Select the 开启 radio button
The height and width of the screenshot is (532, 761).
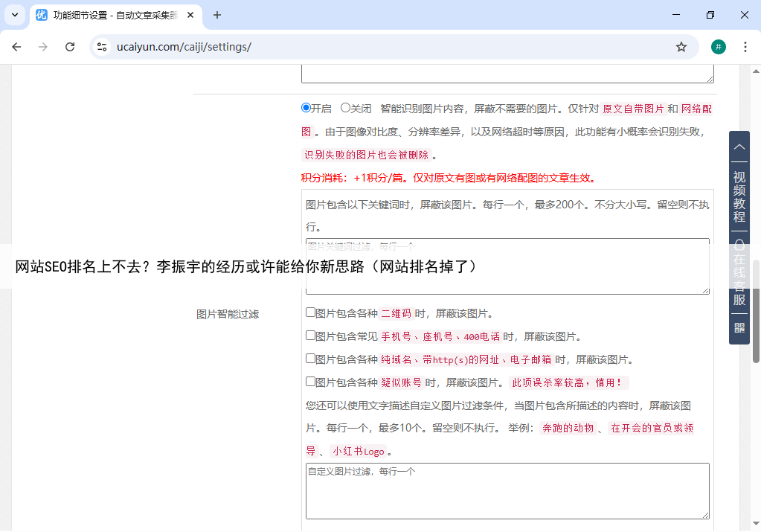(306, 108)
